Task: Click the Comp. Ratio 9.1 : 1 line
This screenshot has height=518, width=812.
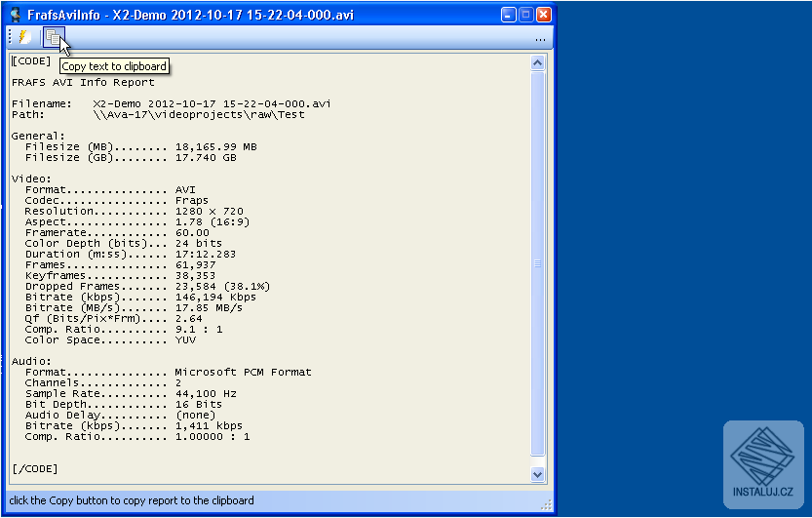Action: click(x=124, y=330)
